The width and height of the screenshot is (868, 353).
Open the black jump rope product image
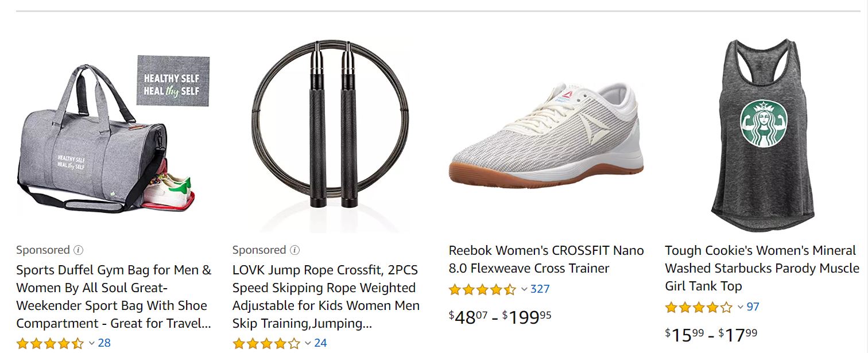(x=330, y=125)
